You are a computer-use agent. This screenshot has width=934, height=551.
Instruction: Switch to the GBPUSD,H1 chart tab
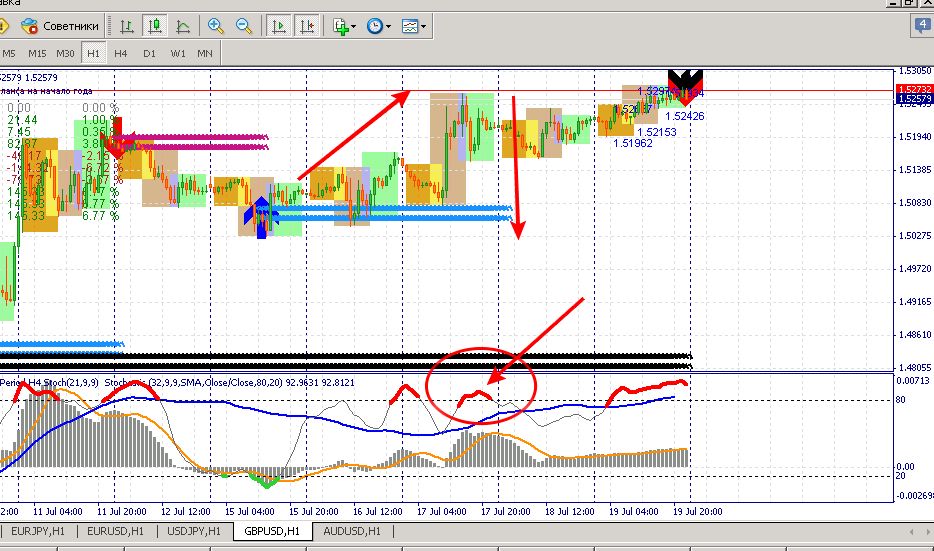tap(272, 531)
